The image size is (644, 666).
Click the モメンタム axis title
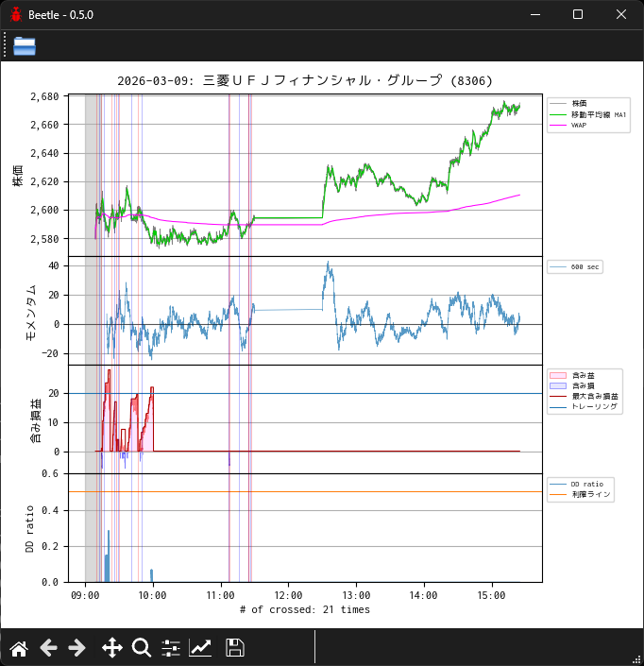31,313
